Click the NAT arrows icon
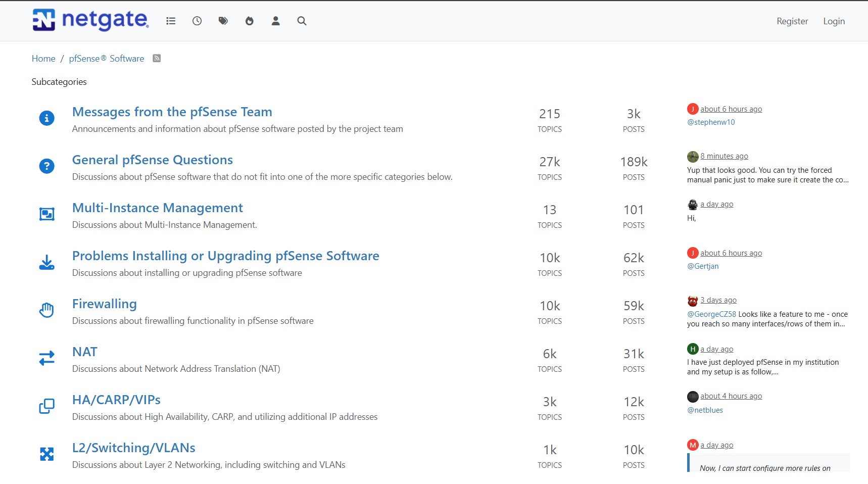Viewport: 868px width, 484px height. click(x=47, y=358)
